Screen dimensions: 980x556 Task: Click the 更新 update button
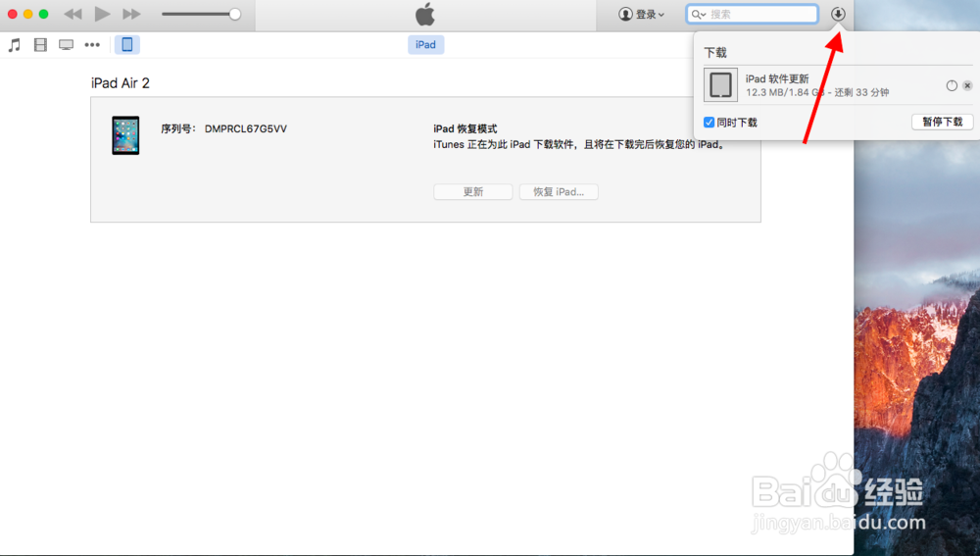pyautogui.click(x=473, y=192)
